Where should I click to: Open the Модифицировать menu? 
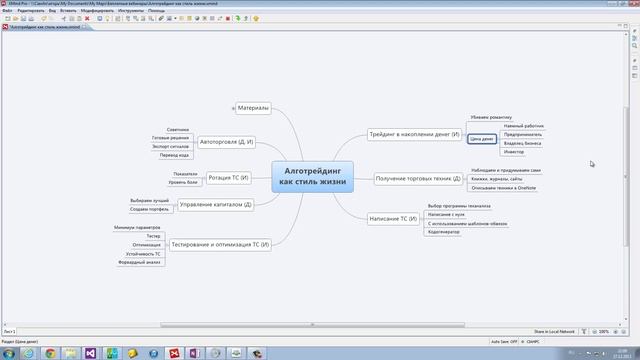pos(97,11)
